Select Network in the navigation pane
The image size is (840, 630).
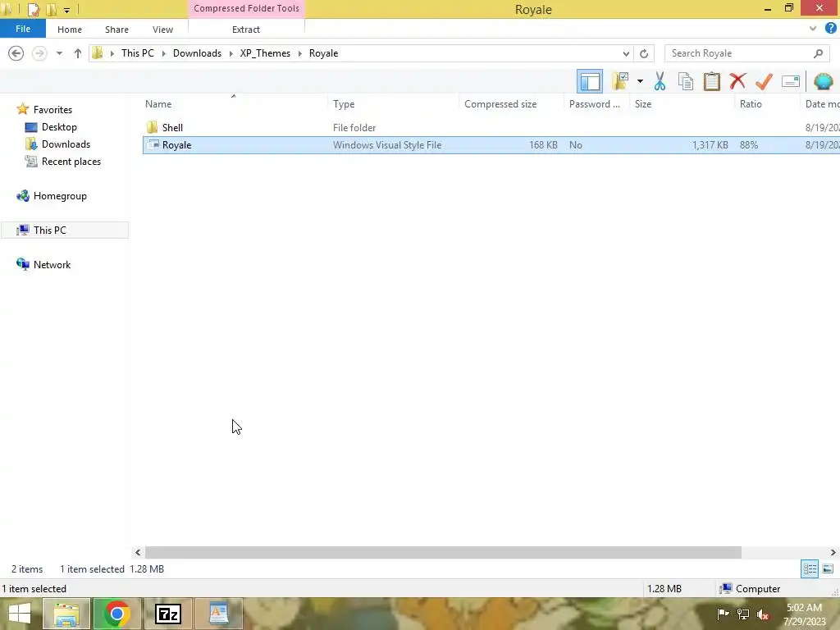[x=52, y=264]
